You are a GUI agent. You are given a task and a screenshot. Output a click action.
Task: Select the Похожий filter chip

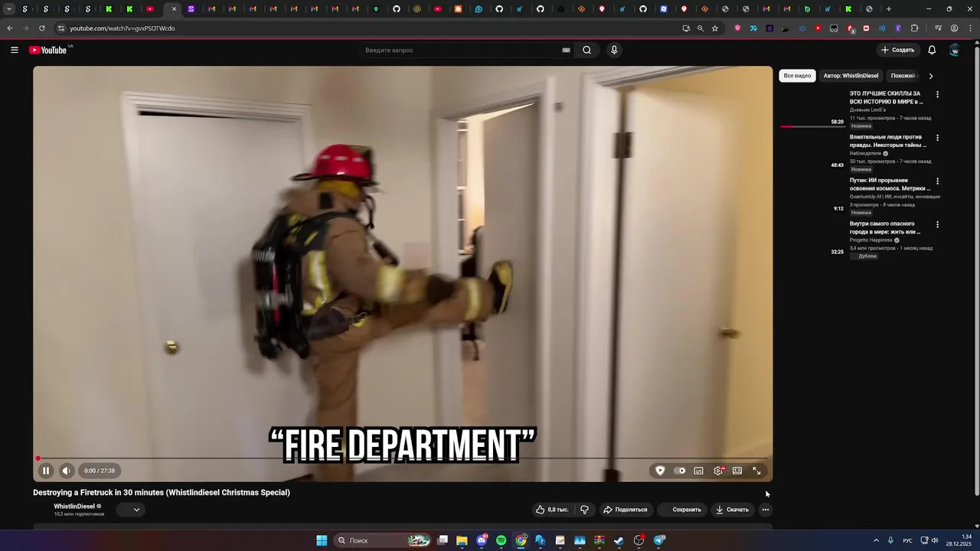[x=903, y=76]
